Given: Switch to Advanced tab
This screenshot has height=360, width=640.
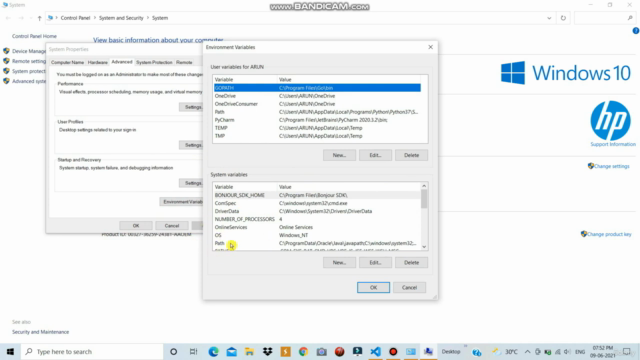Looking at the screenshot, I should tap(122, 62).
